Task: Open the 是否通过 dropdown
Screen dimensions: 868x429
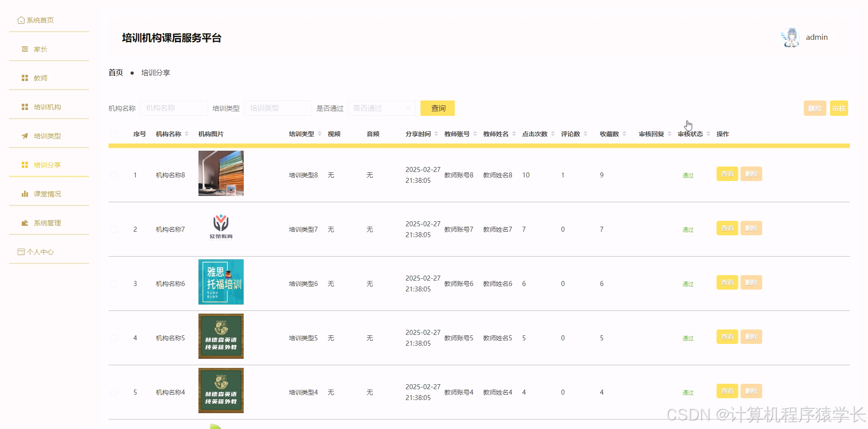Action: pos(382,108)
